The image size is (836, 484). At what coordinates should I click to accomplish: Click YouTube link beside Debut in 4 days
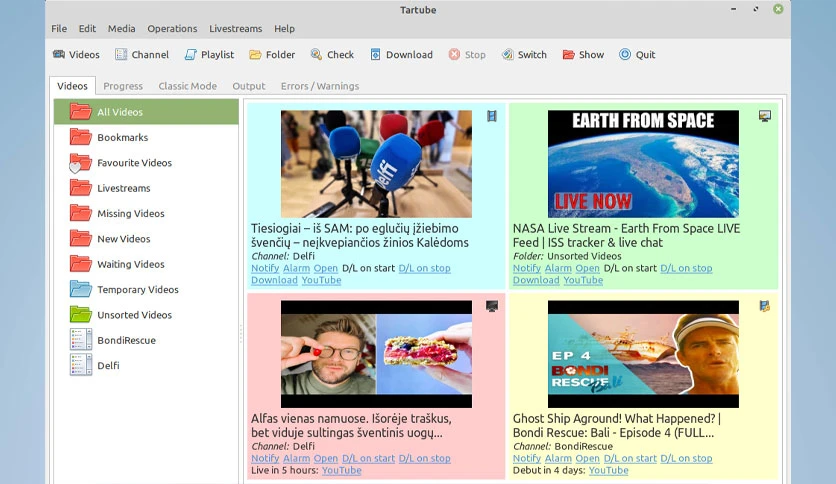point(608,471)
